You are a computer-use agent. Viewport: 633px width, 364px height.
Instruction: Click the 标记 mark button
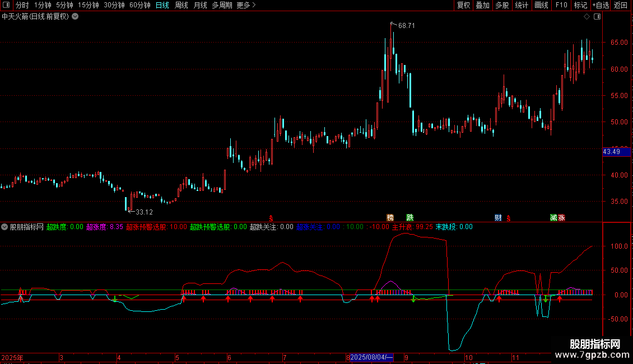580,5
